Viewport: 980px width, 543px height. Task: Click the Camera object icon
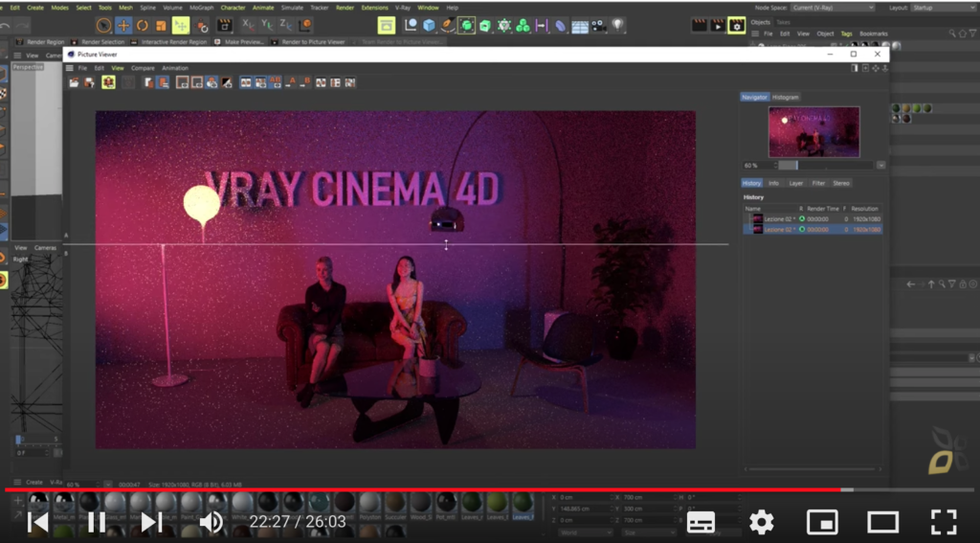[599, 26]
